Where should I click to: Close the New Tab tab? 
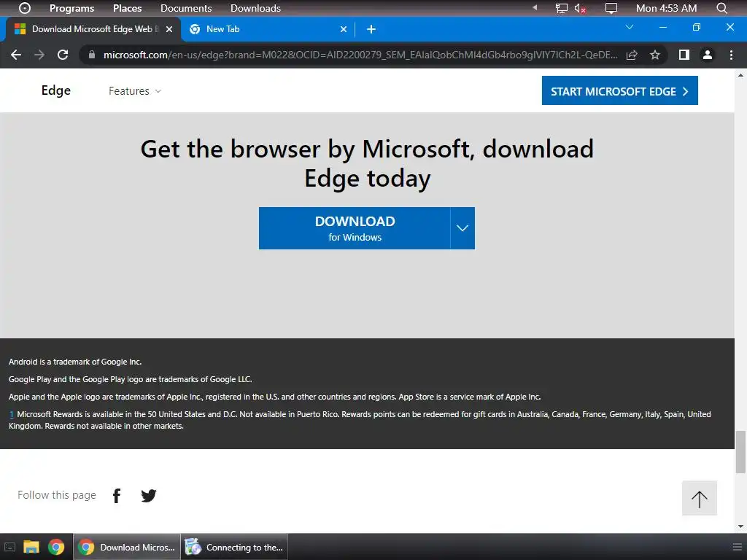(344, 29)
